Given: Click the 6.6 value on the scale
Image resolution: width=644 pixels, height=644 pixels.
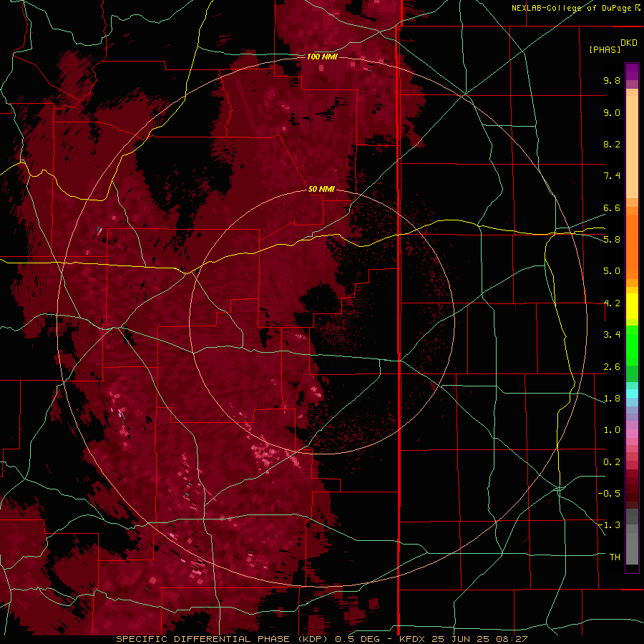Looking at the screenshot, I should click(x=612, y=208).
